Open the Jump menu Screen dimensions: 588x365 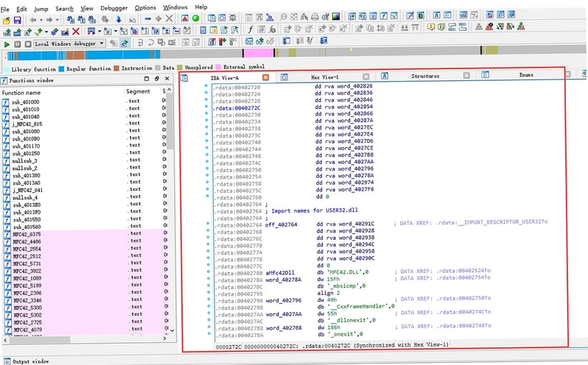41,9
